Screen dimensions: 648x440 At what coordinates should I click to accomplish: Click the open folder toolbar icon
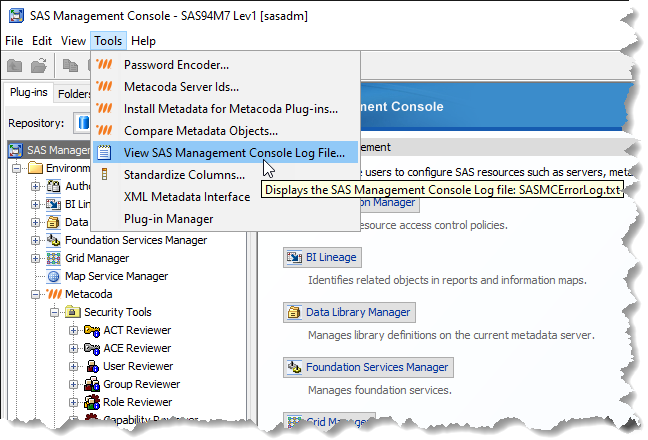click(39, 65)
